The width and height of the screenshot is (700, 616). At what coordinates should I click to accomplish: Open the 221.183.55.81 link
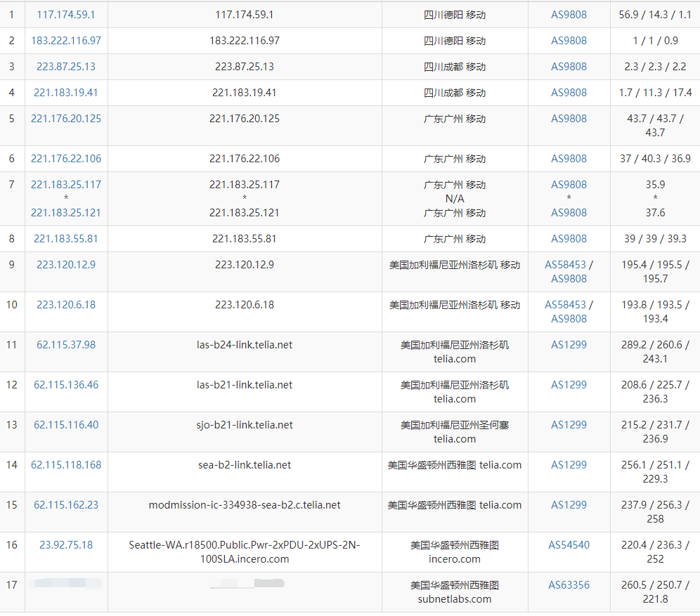coord(65,239)
